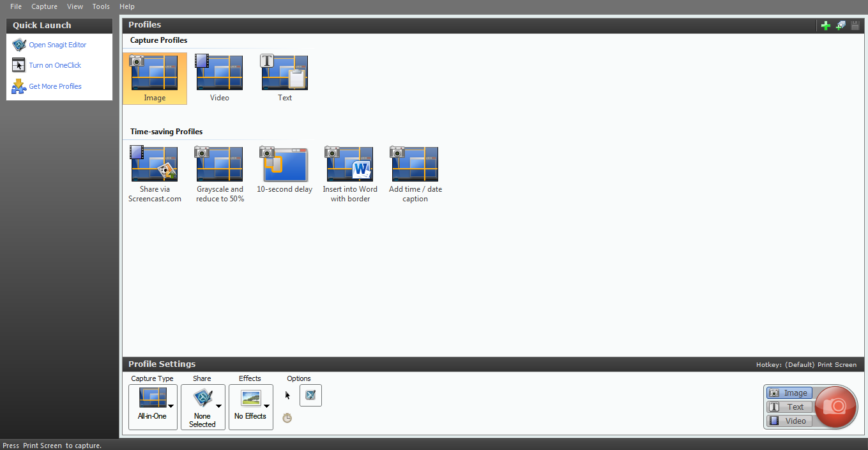This screenshot has width=868, height=450.
Task: Toggle the include cursor option
Action: (x=287, y=396)
